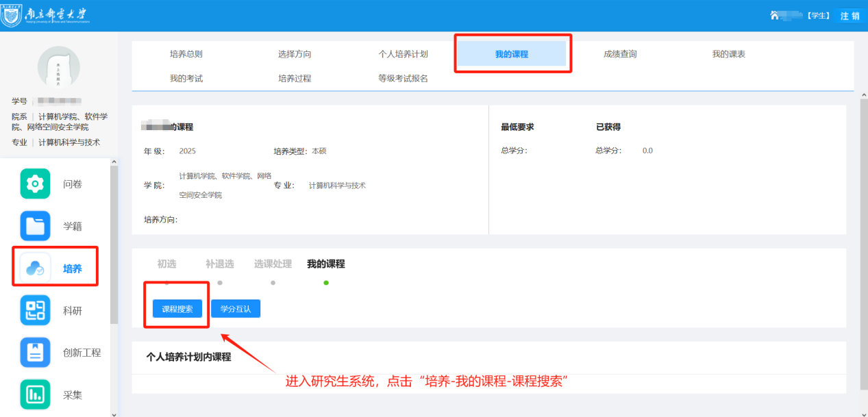Go to the 我的课表 tab
The height and width of the screenshot is (417, 868).
[728, 54]
